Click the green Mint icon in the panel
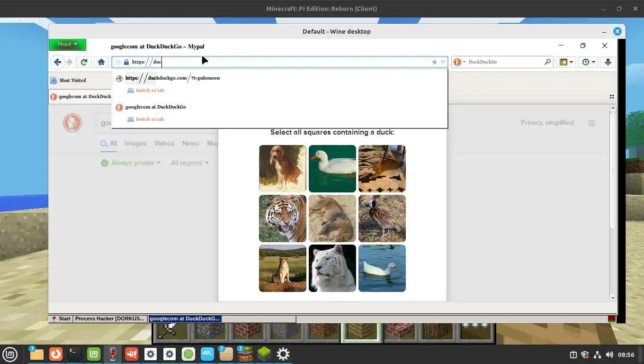 (94, 354)
